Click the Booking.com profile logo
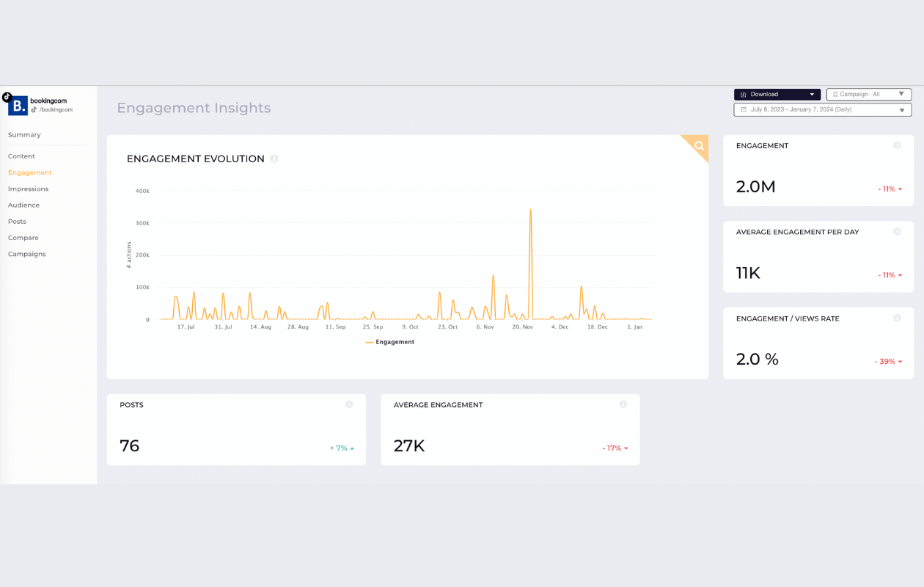This screenshot has width=924, height=587. (18, 106)
